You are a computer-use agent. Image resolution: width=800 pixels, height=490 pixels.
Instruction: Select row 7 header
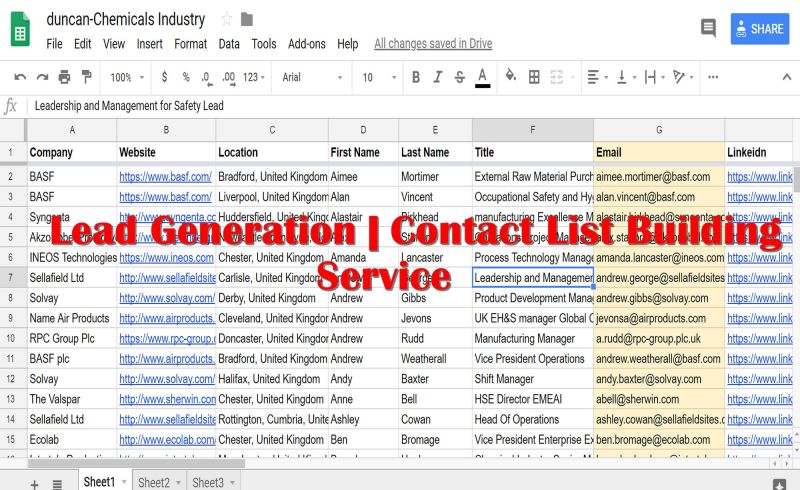click(11, 278)
